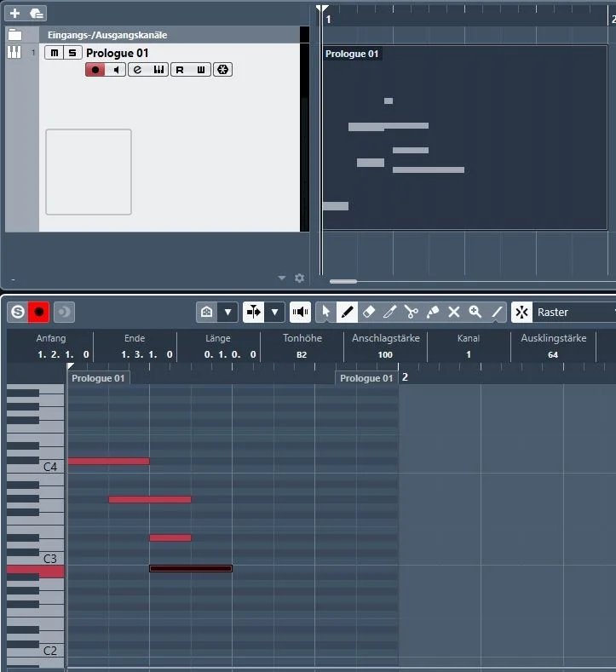Screen dimensions: 616x672
Task: Select the Draw pencil tool
Action: point(347,312)
